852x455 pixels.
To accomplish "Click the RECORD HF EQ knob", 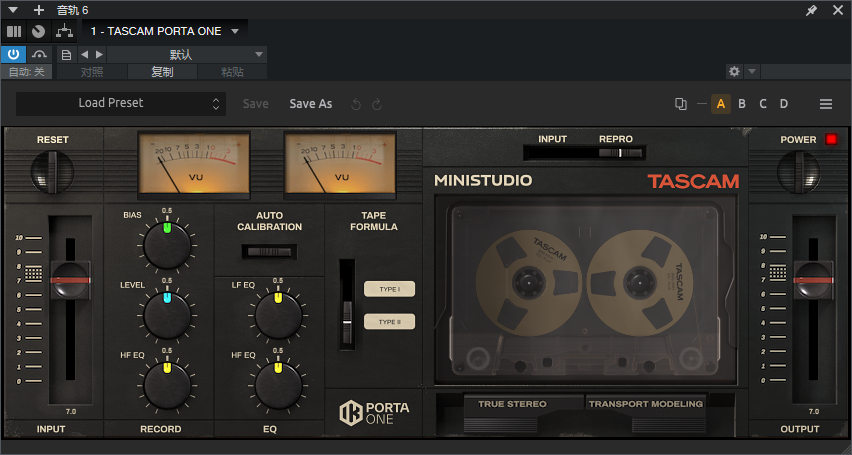I will point(167,386).
